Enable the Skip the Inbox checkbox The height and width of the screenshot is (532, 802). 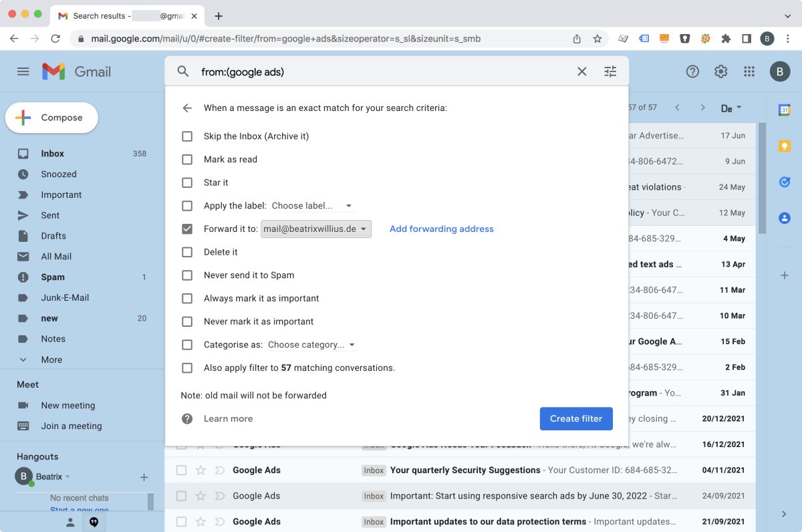point(187,136)
